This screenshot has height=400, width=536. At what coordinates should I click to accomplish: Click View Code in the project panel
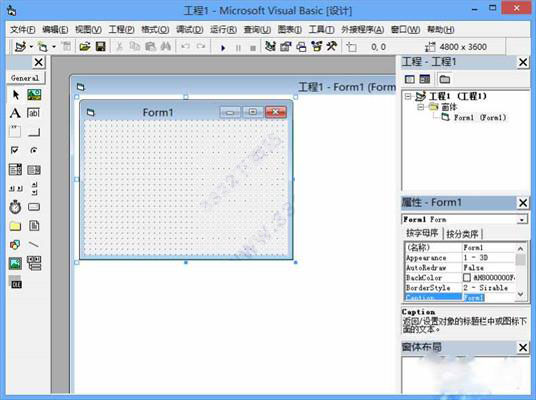409,79
